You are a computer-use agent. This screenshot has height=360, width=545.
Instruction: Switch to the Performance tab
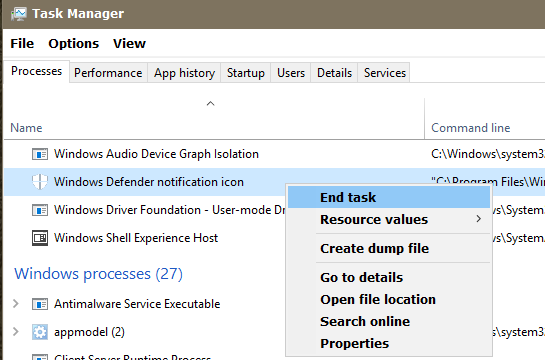pyautogui.click(x=108, y=73)
